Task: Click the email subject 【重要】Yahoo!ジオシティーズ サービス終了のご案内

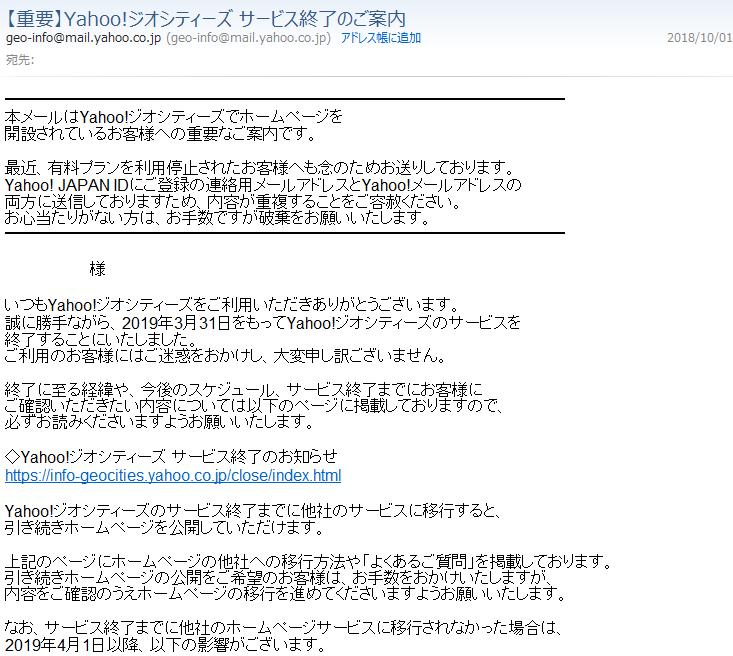Action: tap(205, 19)
